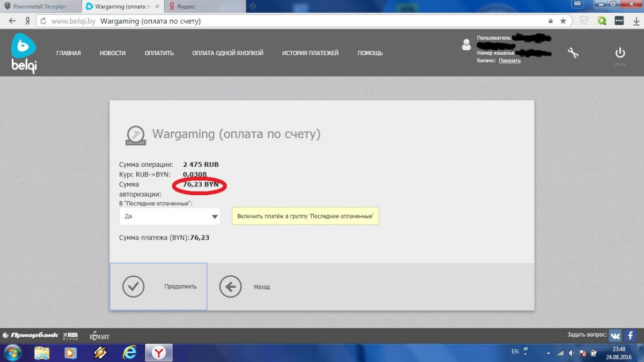Click the volume icon in system tray
This screenshot has width=644, height=362.
point(572,352)
